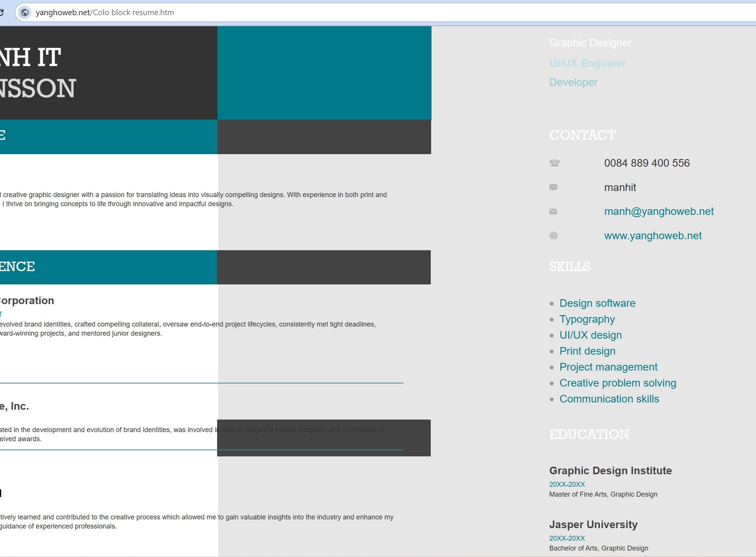The height and width of the screenshot is (557, 756).
Task: Click the envelope email icon
Action: [553, 211]
